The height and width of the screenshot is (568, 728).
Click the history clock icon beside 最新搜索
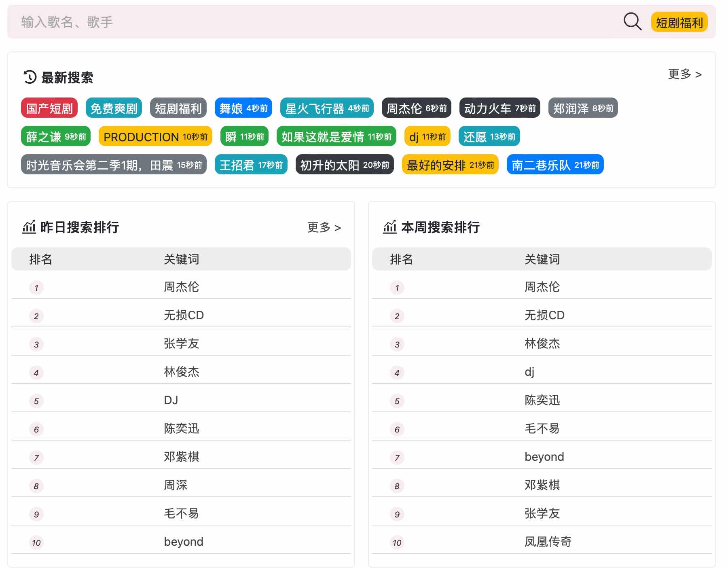pos(30,77)
